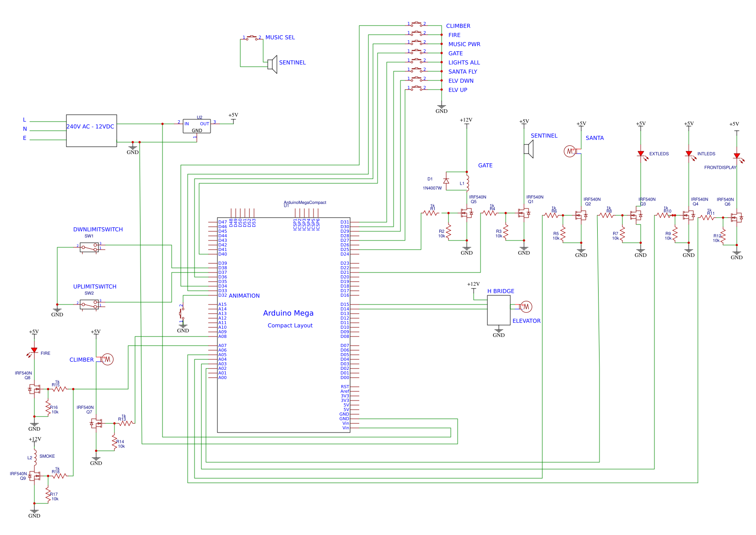756x535 pixels.
Task: Click the red FIRE LED symbol
Action: (34, 350)
